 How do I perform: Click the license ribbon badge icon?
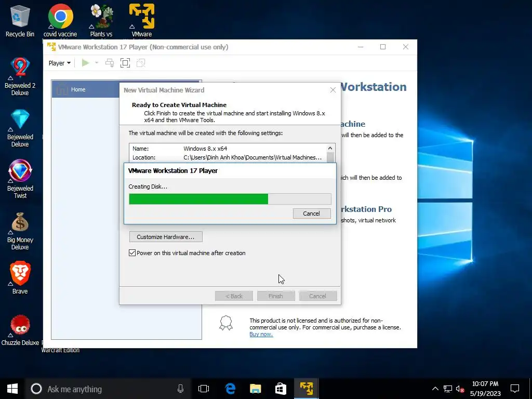tap(226, 323)
